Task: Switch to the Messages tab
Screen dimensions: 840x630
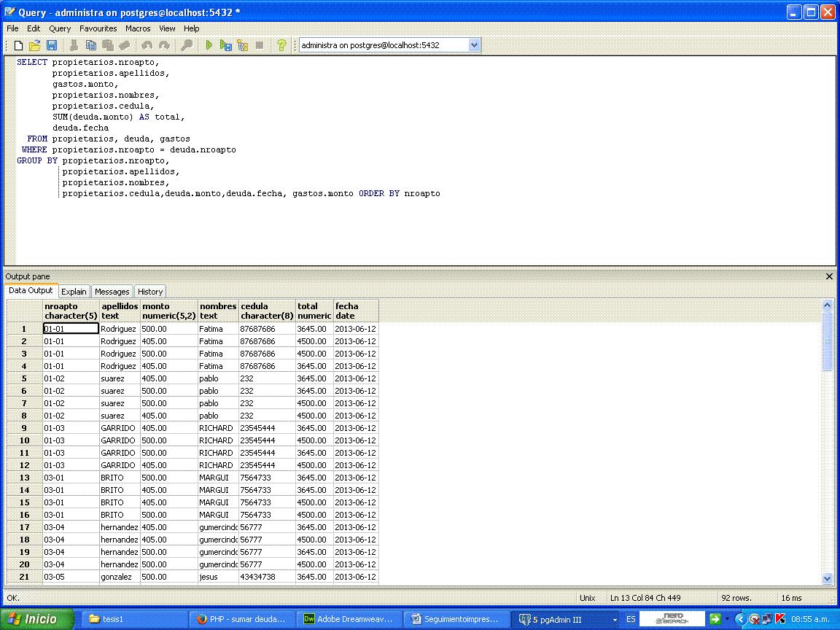Action: point(112,292)
